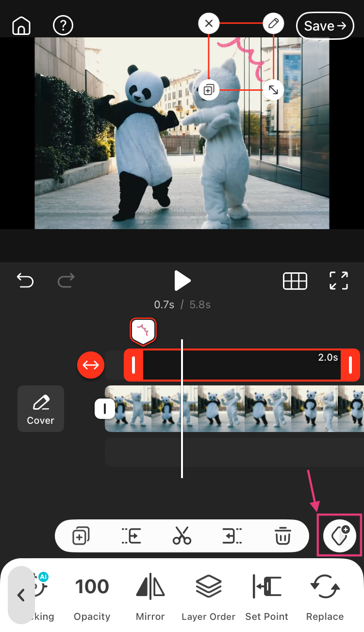Screen dimensions: 364x632
Task: Open the Cover editor
Action: point(41,409)
